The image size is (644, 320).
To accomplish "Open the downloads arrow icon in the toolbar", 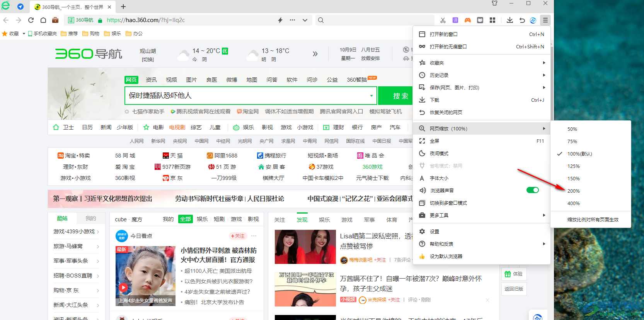I will click(510, 20).
